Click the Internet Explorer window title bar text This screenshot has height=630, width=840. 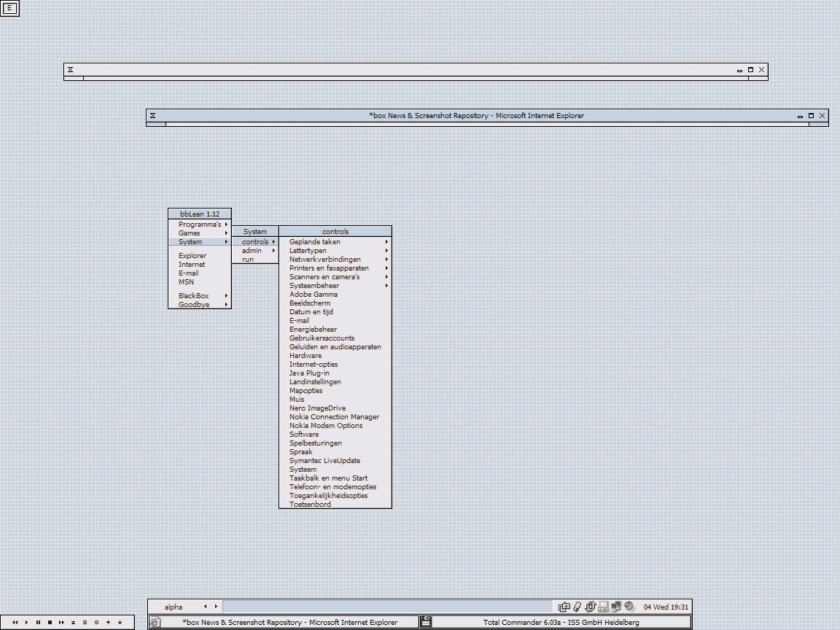click(x=476, y=116)
